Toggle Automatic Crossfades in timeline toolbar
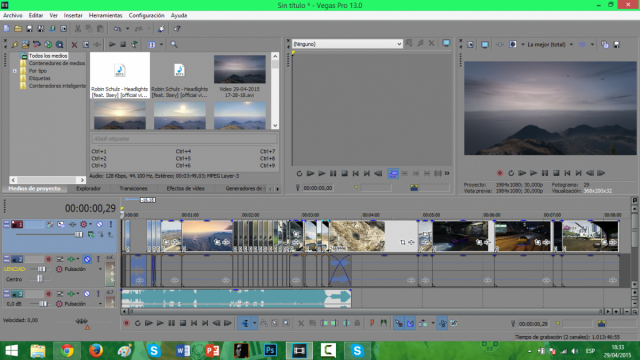This screenshot has height=360, width=640. pyautogui.click(x=410, y=323)
